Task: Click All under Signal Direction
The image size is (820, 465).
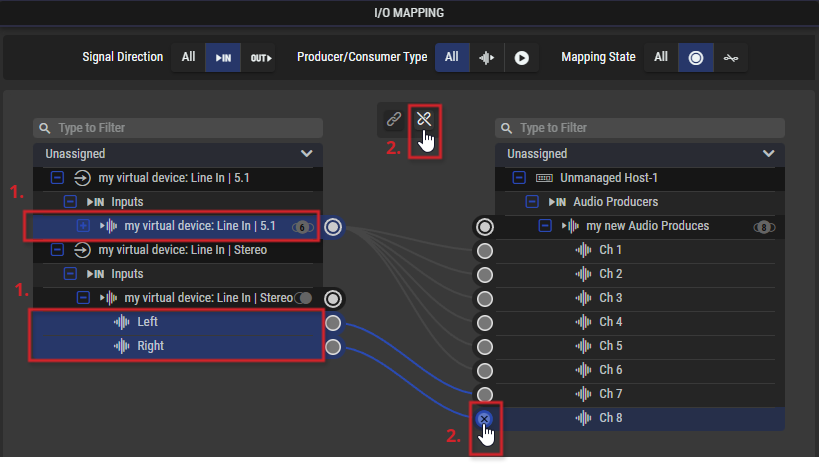Action: point(188,57)
